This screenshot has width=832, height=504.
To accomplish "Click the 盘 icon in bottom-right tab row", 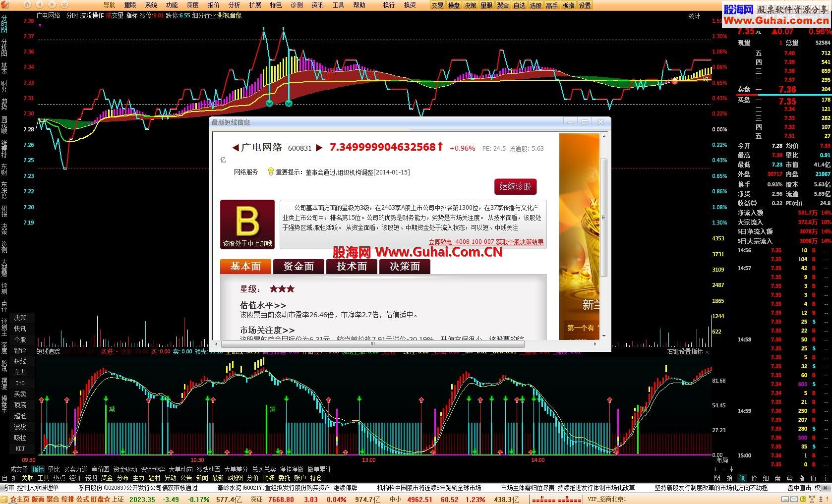I will [x=778, y=478].
